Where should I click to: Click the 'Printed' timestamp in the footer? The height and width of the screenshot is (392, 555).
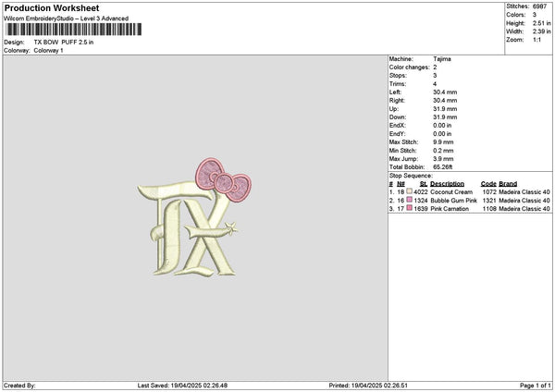coord(368,386)
